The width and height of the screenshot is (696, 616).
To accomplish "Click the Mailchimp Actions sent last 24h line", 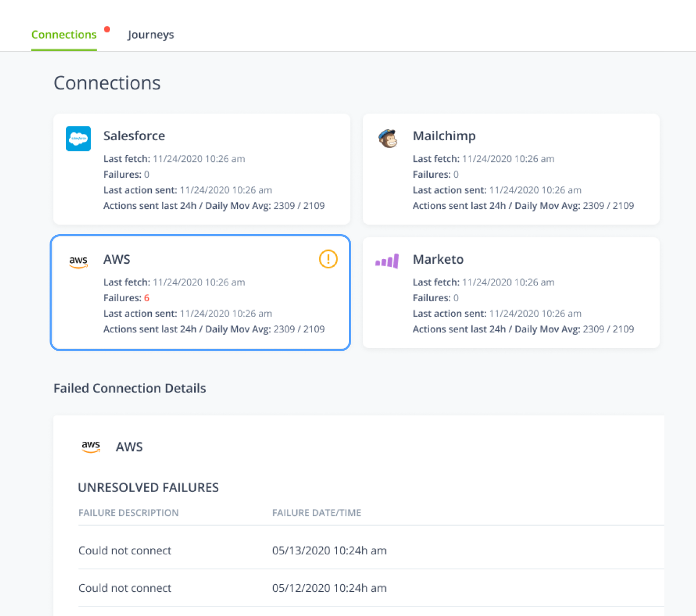I will [x=524, y=206].
